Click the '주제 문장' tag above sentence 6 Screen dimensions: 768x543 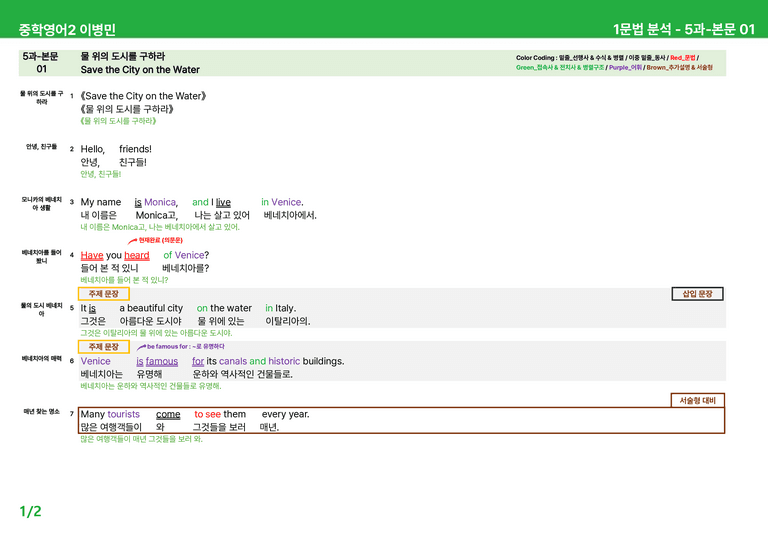104,347
